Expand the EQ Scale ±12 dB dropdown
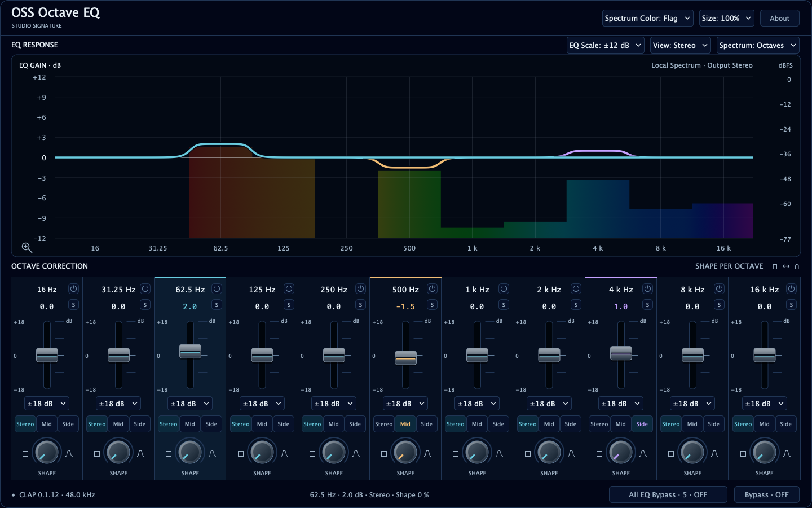The width and height of the screenshot is (812, 508). (x=605, y=45)
